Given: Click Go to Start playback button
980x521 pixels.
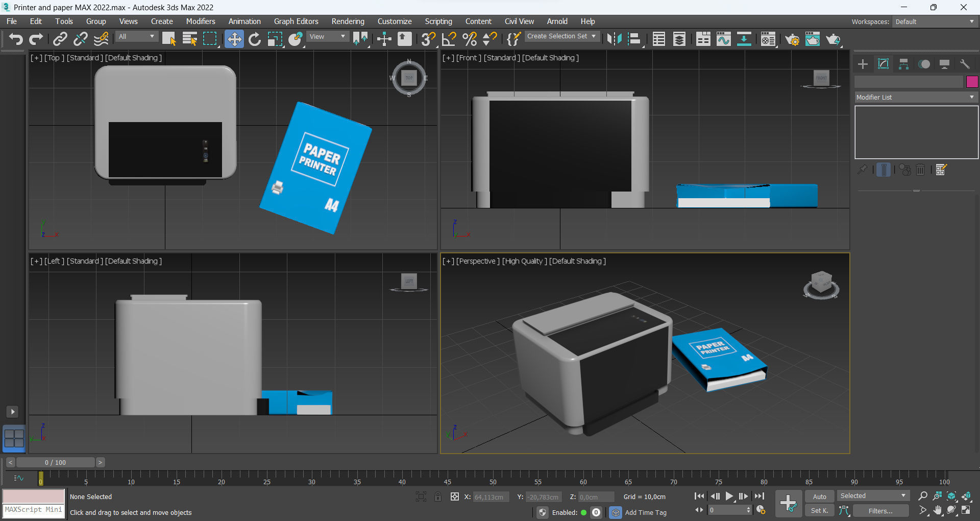Looking at the screenshot, I should tap(699, 496).
